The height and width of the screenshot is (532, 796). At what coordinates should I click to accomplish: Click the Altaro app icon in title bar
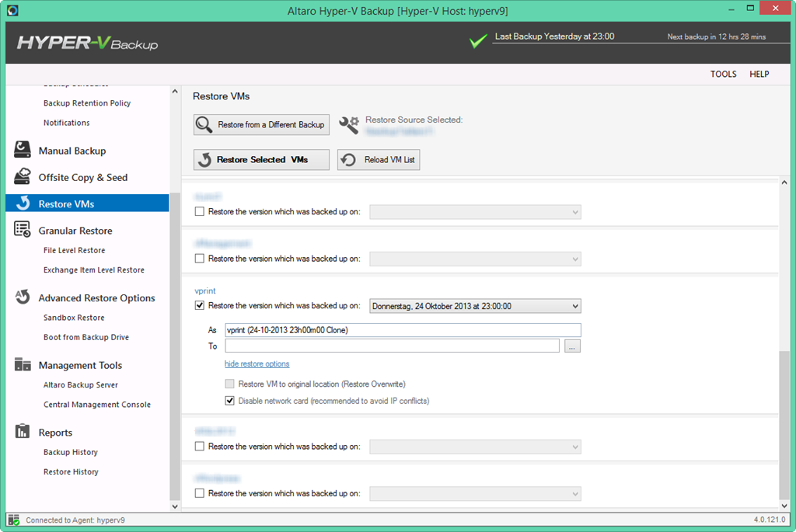12,10
